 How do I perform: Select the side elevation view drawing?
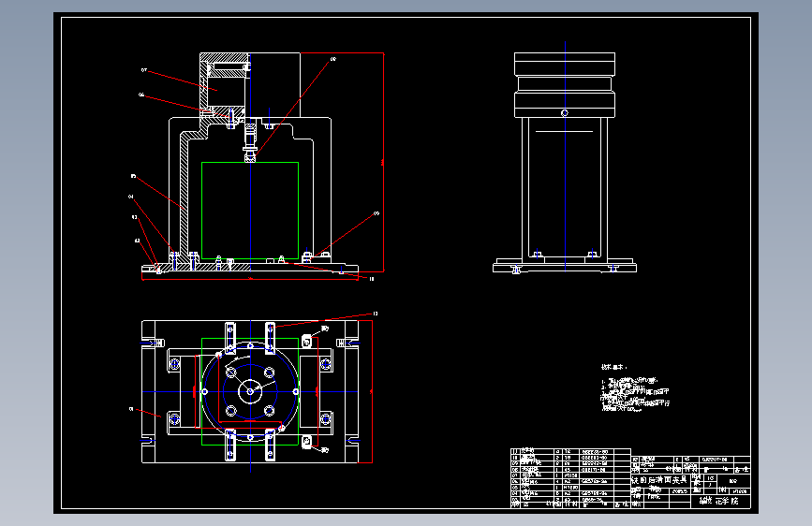click(x=565, y=163)
